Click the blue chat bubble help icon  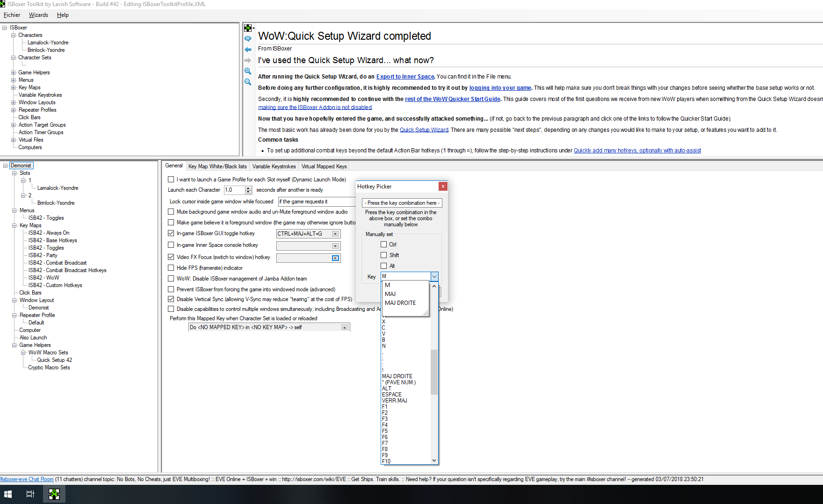pyautogui.click(x=248, y=39)
